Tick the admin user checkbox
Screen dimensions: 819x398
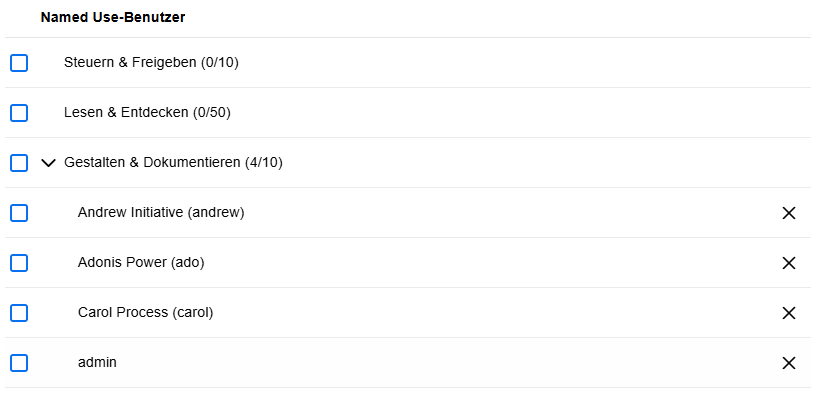pos(19,362)
